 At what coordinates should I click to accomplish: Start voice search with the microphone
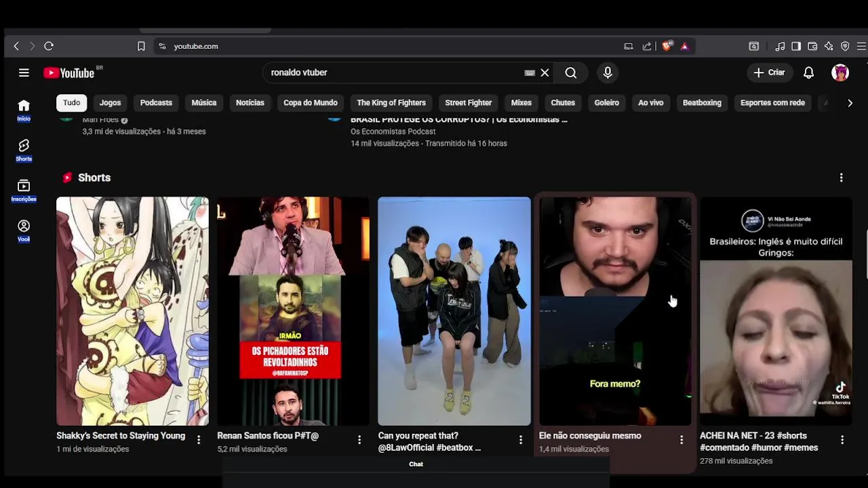(x=608, y=73)
